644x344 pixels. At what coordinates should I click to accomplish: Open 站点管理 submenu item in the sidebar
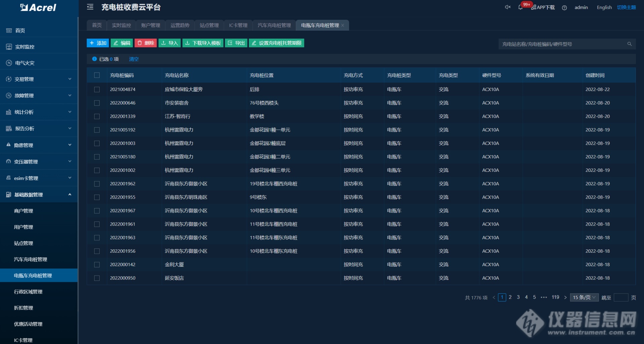coord(39,243)
